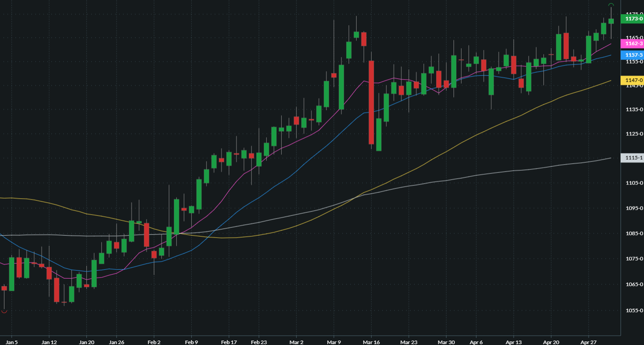Screen dimensions: 644x345
Task: Select the Apr 6 date label
Action: point(476,341)
